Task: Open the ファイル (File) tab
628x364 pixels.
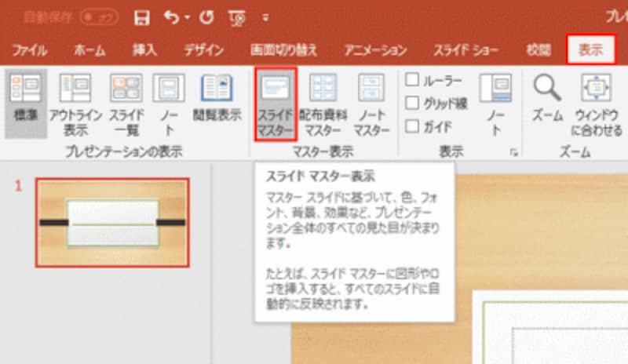Action: (x=30, y=50)
